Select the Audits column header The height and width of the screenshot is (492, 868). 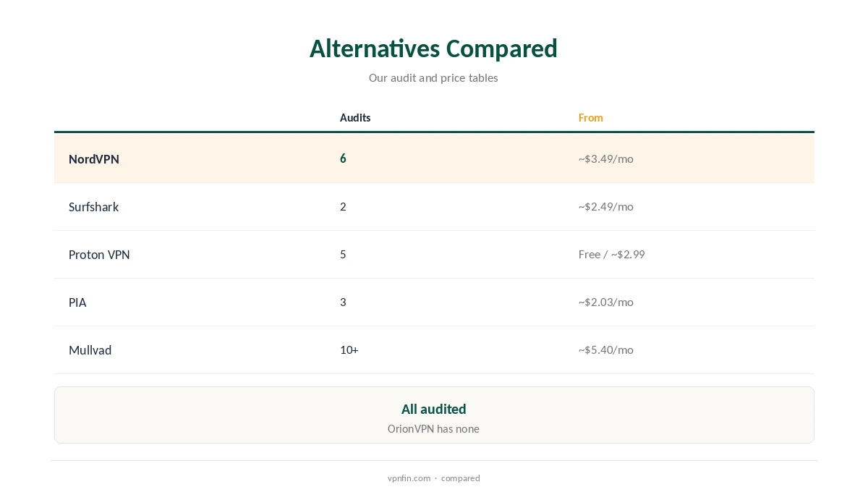click(x=355, y=118)
